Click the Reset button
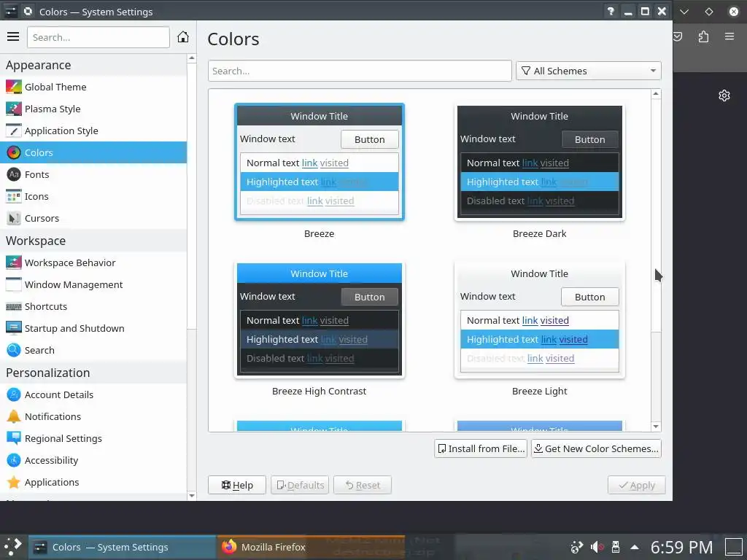The height and width of the screenshot is (560, 747). [x=363, y=485]
